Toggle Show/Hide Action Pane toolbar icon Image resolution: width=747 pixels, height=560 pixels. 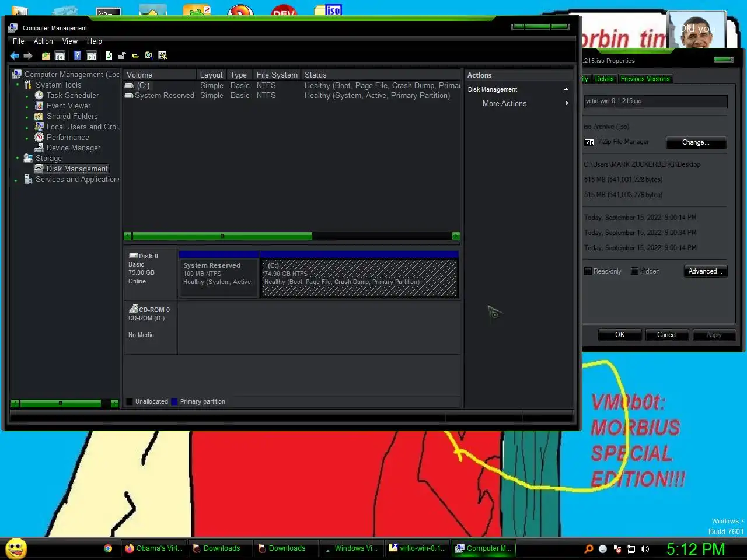pos(92,55)
